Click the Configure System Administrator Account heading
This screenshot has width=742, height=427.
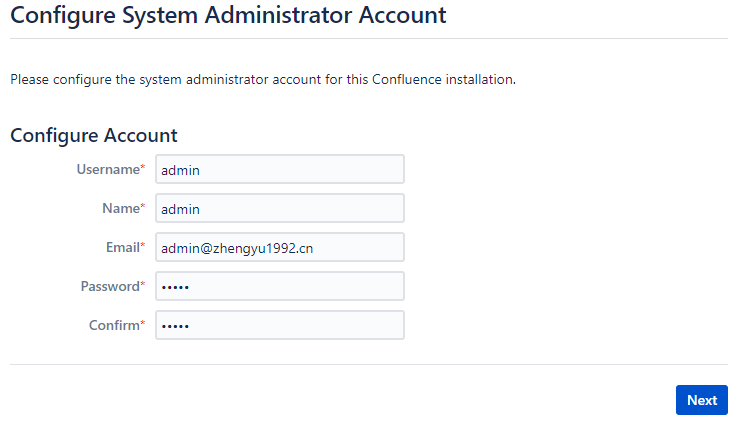pyautogui.click(x=228, y=16)
